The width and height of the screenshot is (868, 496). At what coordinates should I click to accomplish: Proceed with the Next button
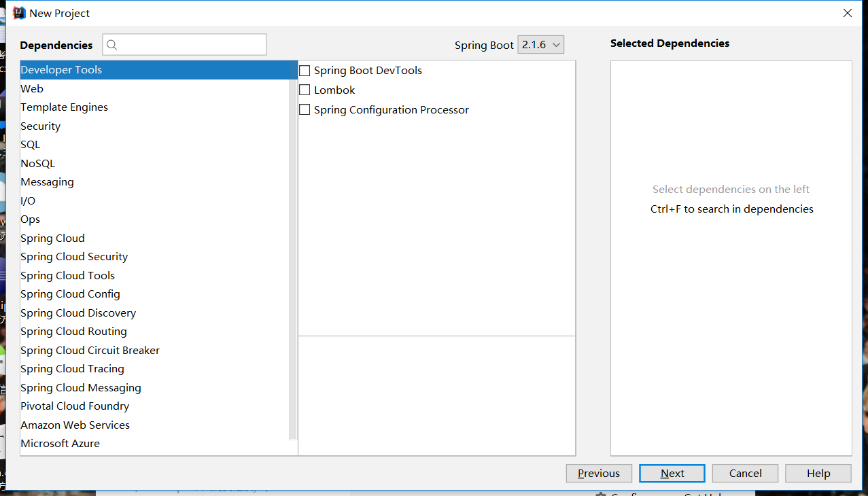pos(672,474)
